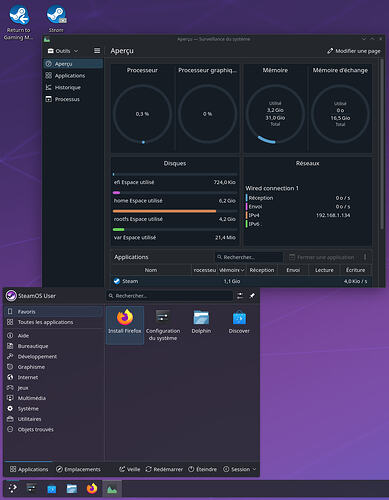This screenshot has width=389, height=500.
Task: Expand the Outils dropdown
Action: point(63,51)
